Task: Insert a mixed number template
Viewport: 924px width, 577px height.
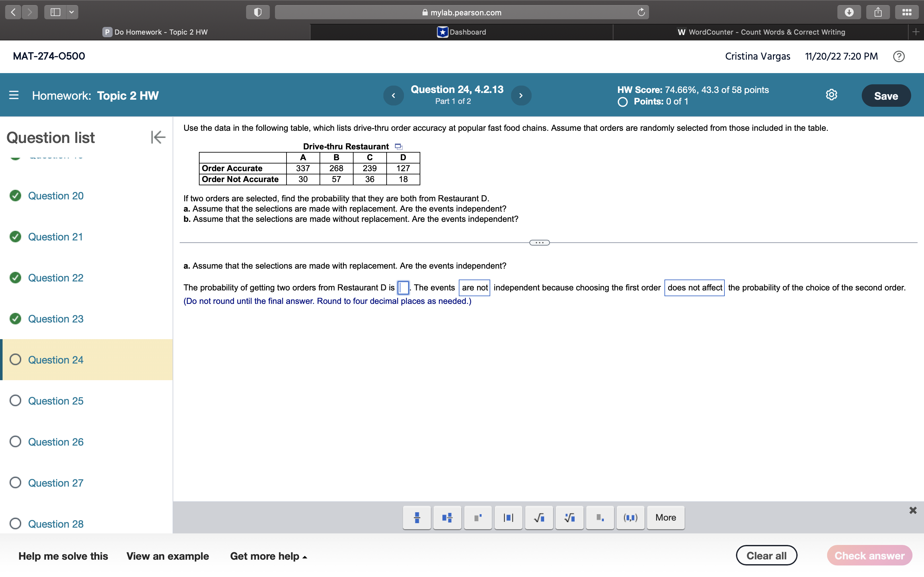Action: 447,517
